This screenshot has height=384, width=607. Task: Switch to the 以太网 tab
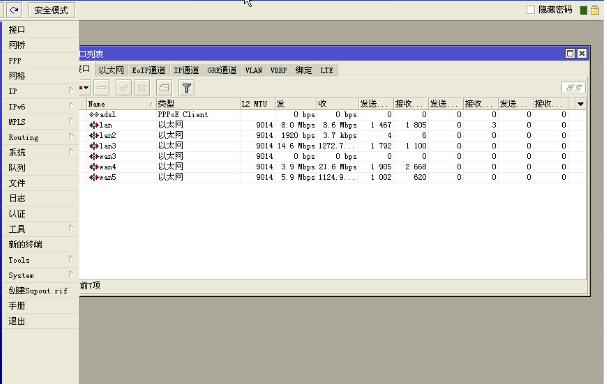[111, 70]
